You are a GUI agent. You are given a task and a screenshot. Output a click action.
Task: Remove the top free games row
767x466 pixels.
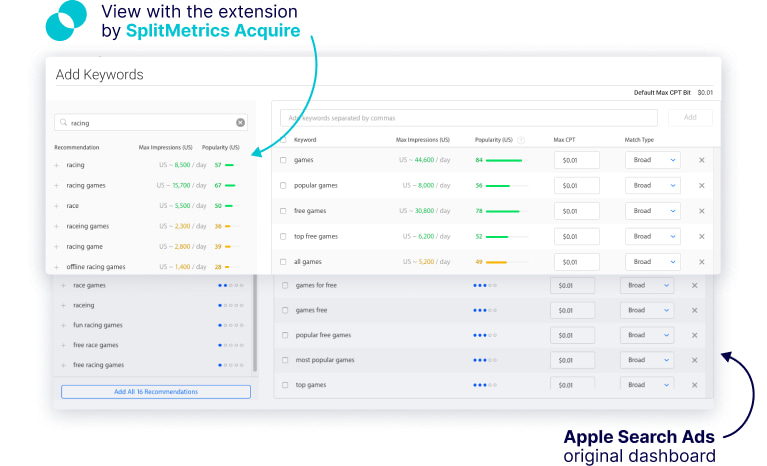pyautogui.click(x=701, y=236)
